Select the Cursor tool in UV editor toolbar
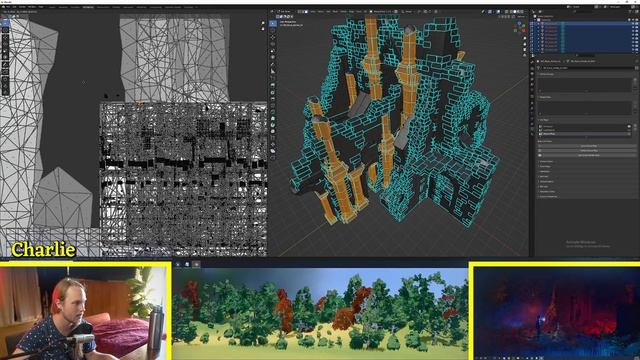640x360 pixels. click(5, 30)
